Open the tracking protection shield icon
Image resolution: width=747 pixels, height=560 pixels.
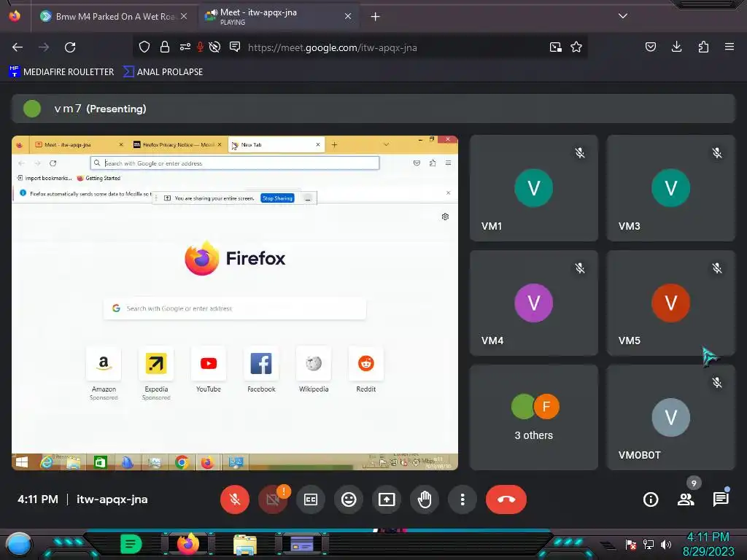tap(144, 47)
